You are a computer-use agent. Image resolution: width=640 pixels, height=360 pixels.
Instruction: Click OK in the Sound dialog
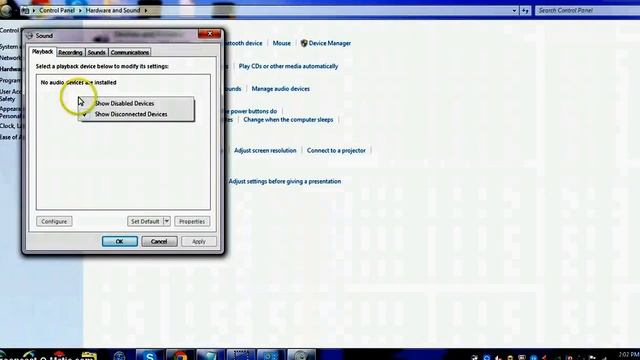click(x=120, y=241)
